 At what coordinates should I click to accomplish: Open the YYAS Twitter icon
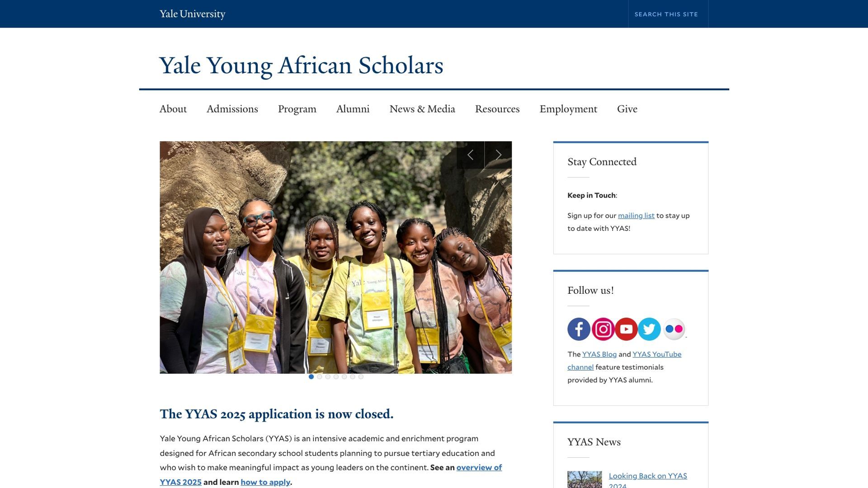point(649,329)
